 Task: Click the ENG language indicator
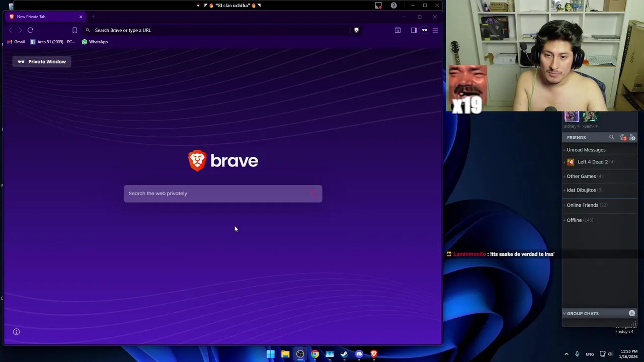(x=590, y=354)
